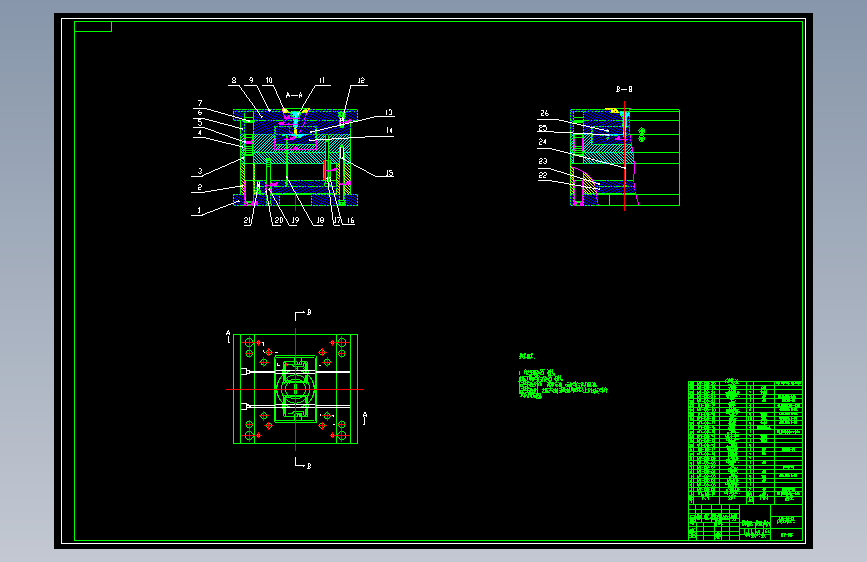Click balloon number 3 leader label
This screenshot has width=867, height=562.
[x=200, y=171]
